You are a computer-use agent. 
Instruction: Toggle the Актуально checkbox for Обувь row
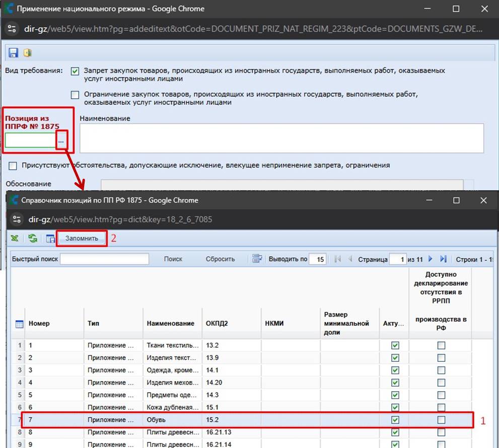pyautogui.click(x=395, y=420)
